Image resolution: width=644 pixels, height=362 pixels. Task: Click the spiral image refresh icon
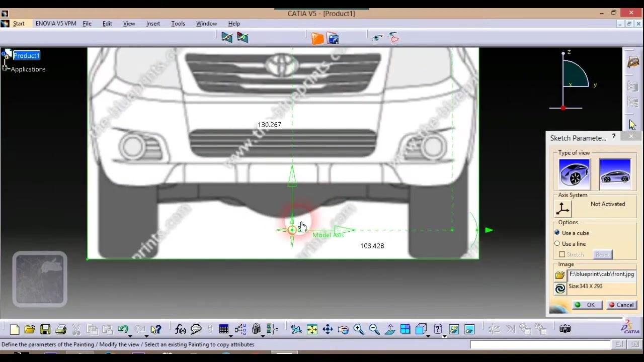pyautogui.click(x=560, y=289)
